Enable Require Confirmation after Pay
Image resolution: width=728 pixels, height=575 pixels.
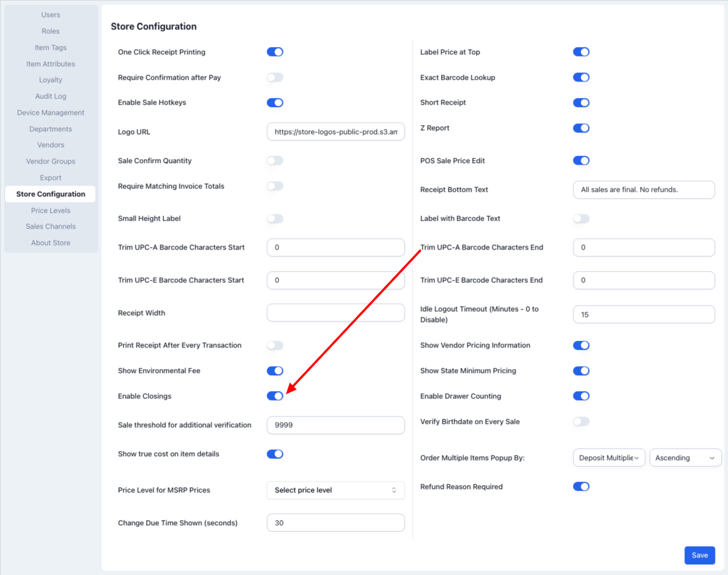pos(275,78)
